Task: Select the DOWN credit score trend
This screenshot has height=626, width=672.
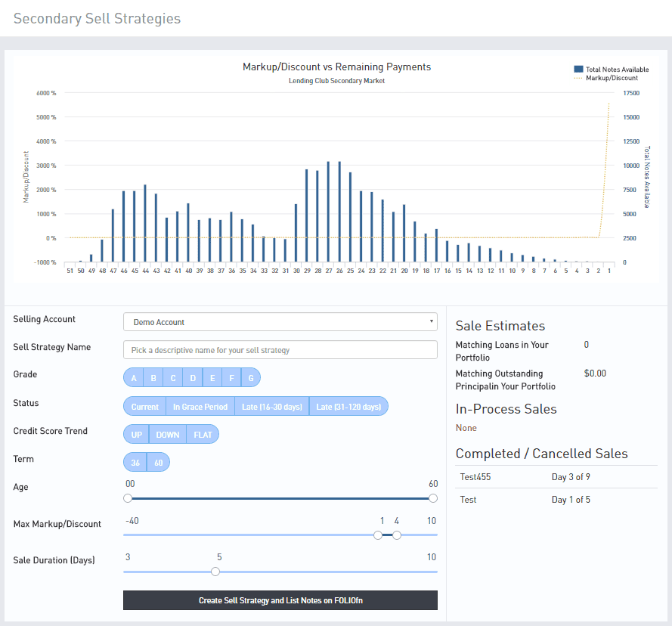Action: tap(168, 435)
